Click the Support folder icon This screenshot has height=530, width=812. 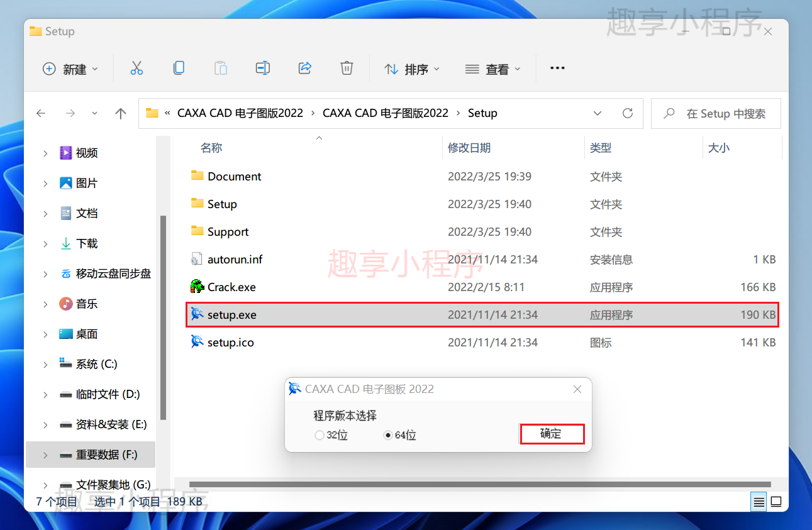(197, 231)
